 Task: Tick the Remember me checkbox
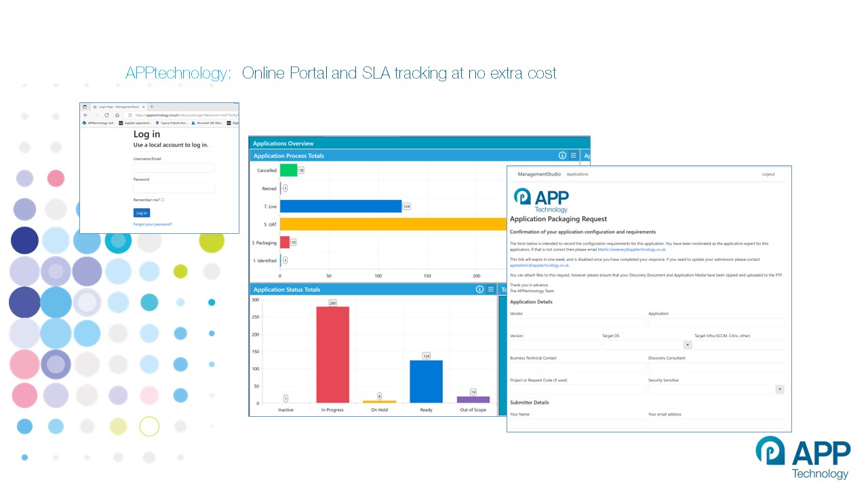(163, 200)
